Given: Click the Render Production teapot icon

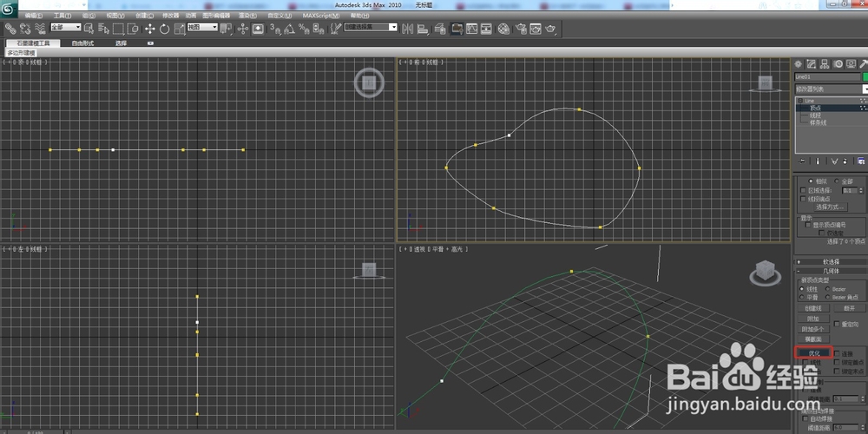Looking at the screenshot, I should point(551,29).
